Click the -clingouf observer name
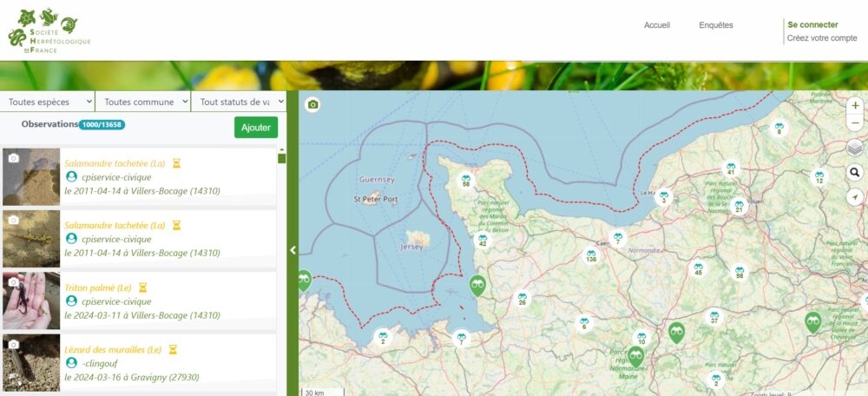Viewport: 868px width, 396px height. (x=100, y=363)
